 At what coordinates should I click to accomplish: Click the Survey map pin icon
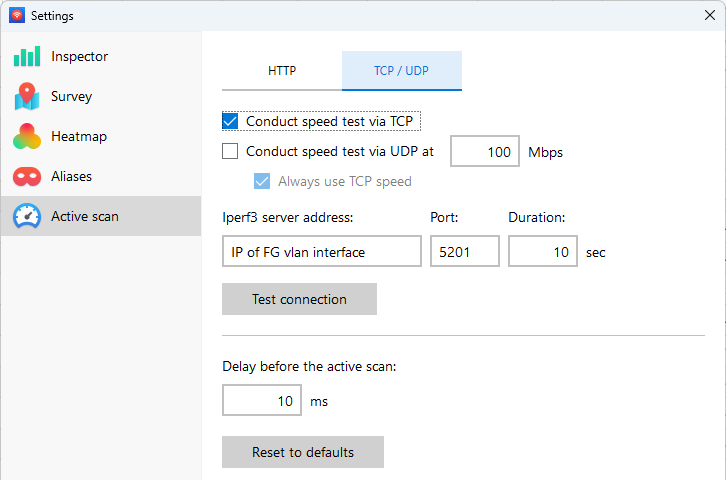pos(27,96)
